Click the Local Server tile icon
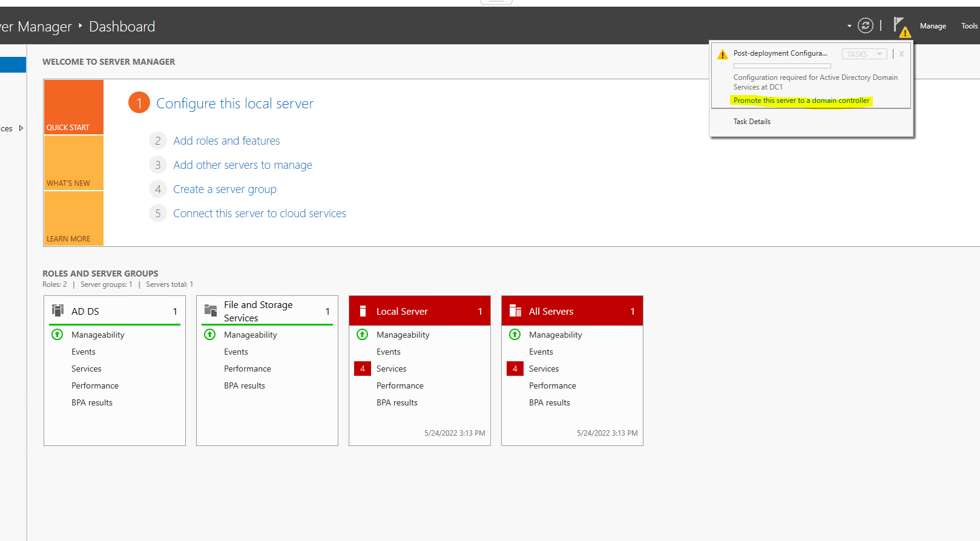 pos(363,311)
